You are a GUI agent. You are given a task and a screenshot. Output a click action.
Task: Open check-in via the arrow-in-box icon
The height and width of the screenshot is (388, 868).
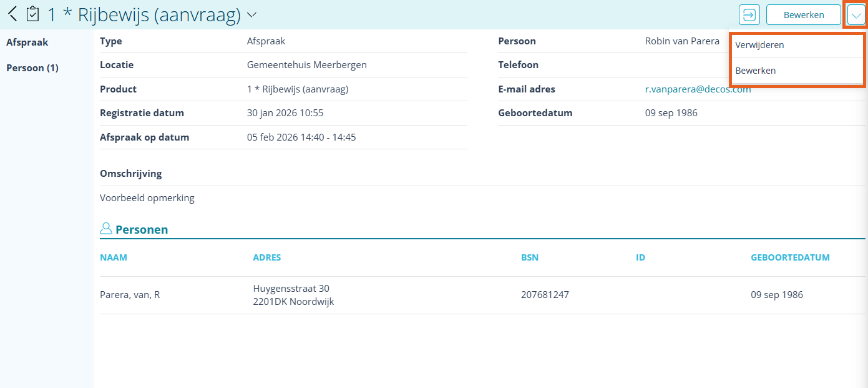point(749,14)
